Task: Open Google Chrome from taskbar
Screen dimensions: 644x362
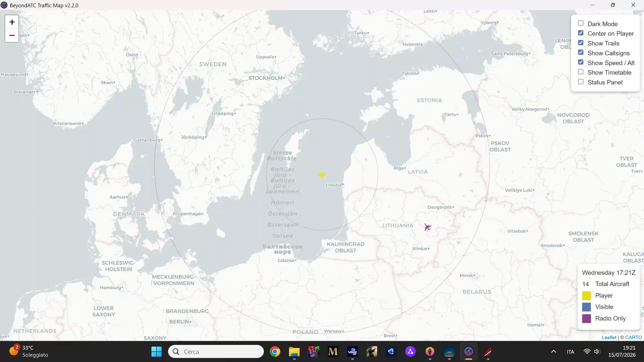Action: (275, 351)
